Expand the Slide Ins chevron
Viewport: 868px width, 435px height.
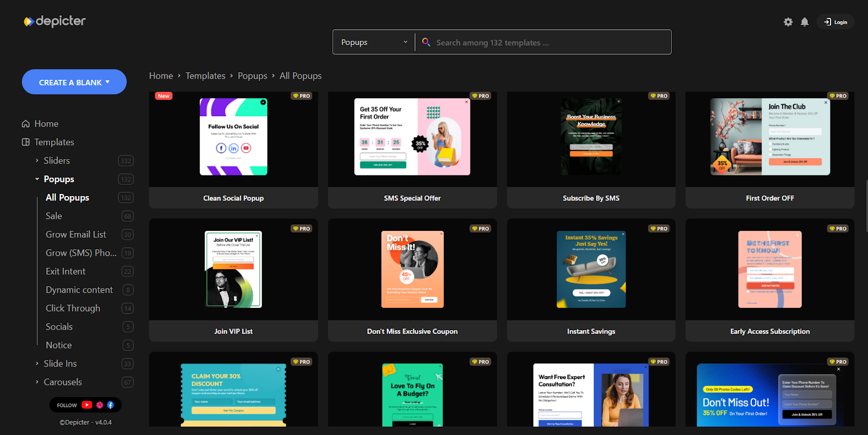(37, 363)
